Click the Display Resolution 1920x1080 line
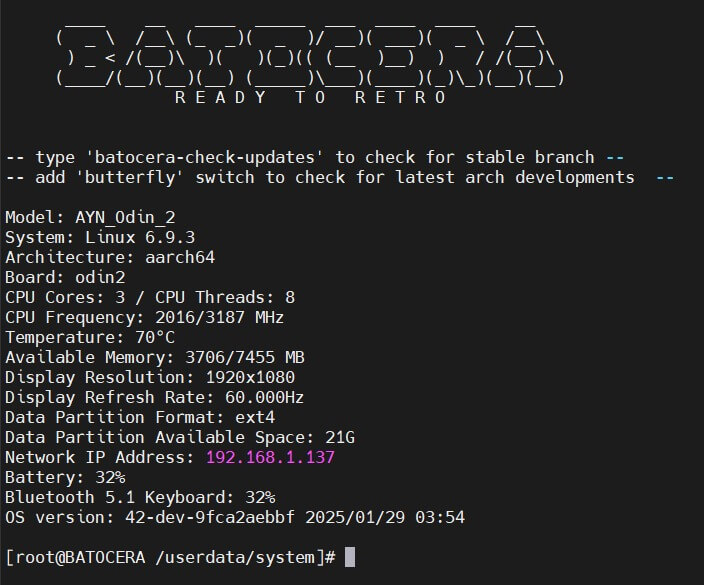Screen dimensions: 704x585 [x=150, y=378]
